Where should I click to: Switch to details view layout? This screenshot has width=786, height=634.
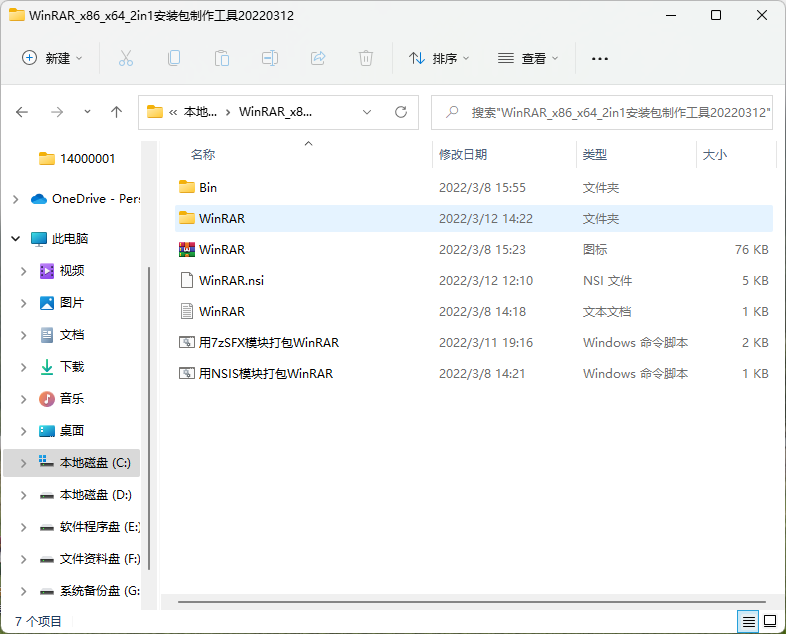click(x=748, y=622)
